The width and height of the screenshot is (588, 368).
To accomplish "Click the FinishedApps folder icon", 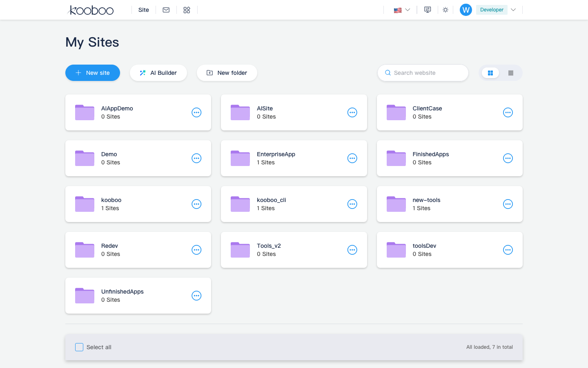I will click(x=396, y=158).
